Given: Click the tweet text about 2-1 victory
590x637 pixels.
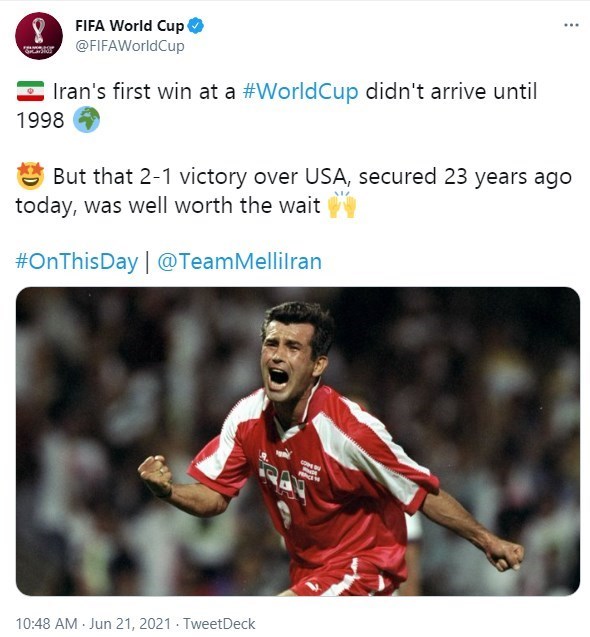Looking at the screenshot, I should [294, 191].
